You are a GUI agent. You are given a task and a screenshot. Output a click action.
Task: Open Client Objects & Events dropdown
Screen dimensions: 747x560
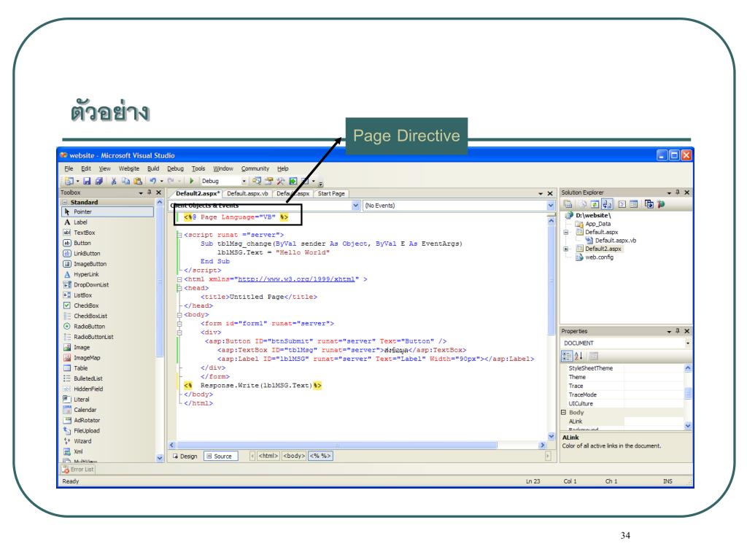click(355, 206)
